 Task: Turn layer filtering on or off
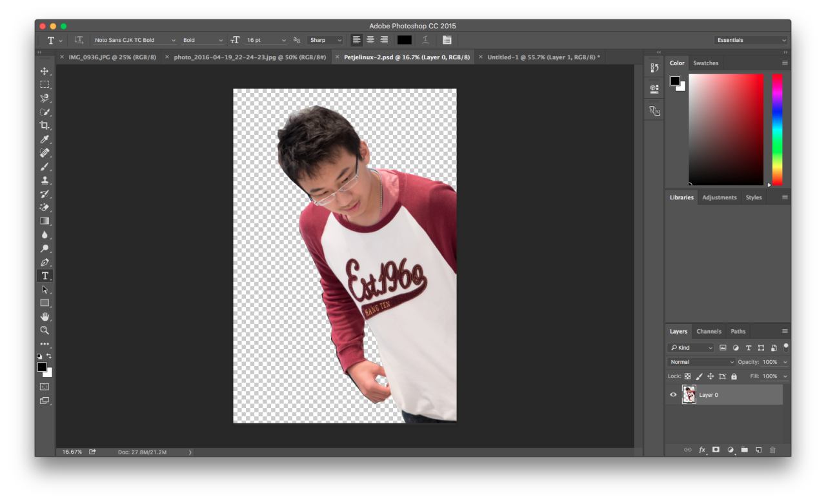[x=785, y=347]
